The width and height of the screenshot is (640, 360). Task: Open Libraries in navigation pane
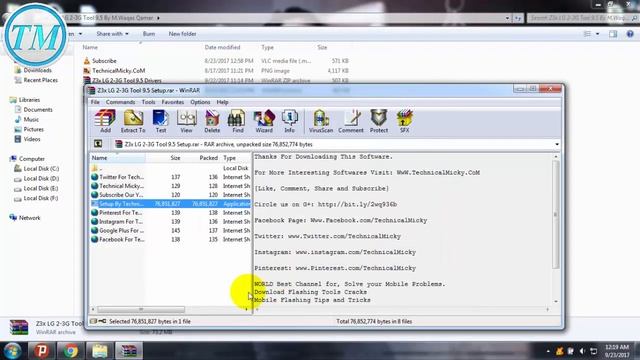coord(29,100)
